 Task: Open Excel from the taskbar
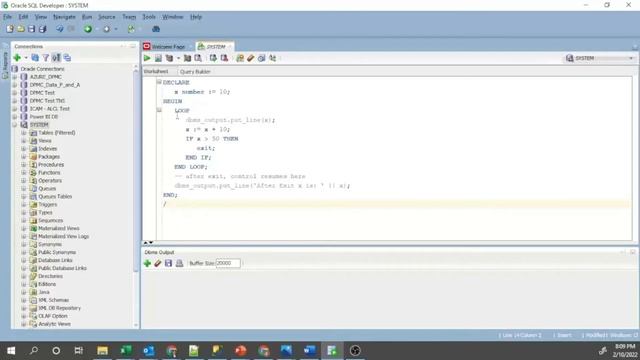click(125, 351)
